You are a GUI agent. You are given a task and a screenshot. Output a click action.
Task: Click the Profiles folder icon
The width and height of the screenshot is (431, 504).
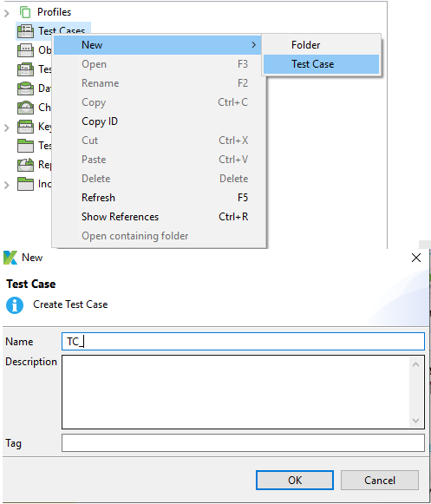coord(25,12)
